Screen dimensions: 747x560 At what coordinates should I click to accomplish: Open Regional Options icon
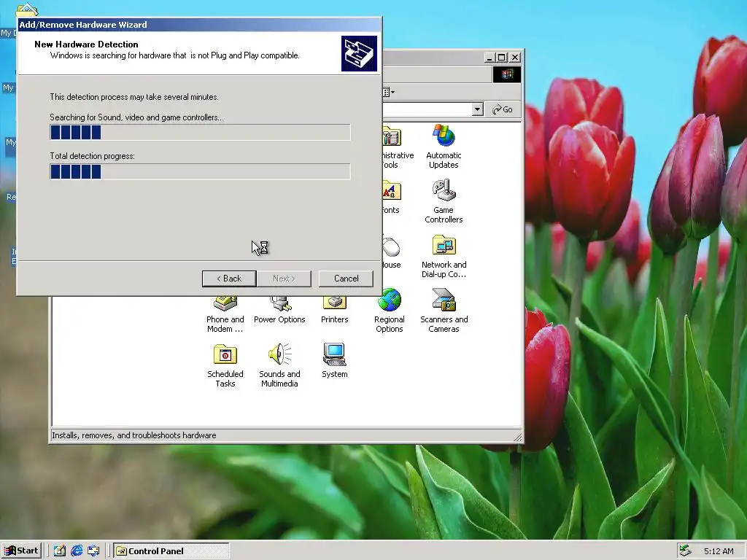(390, 311)
